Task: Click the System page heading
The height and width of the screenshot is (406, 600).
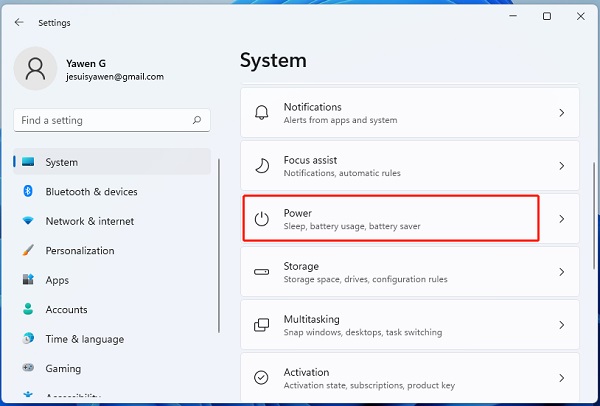Action: point(273,60)
